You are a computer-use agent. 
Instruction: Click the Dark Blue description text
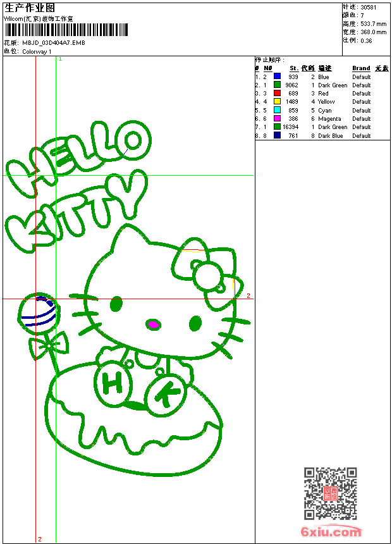pyautogui.click(x=331, y=136)
